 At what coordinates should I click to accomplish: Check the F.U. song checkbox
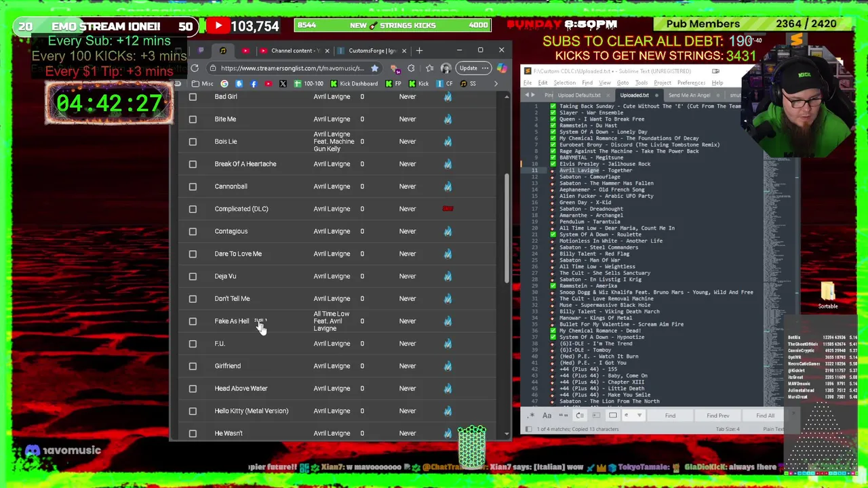[x=193, y=344]
